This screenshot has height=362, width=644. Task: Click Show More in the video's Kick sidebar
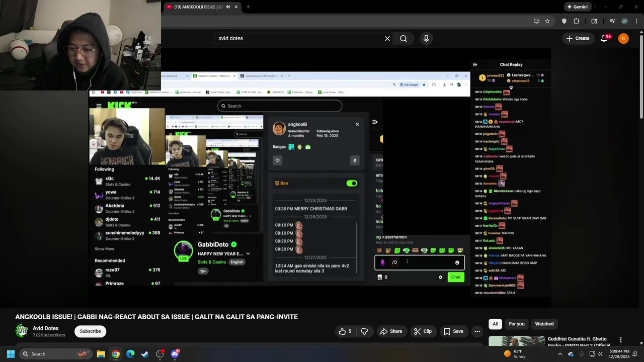point(104,249)
